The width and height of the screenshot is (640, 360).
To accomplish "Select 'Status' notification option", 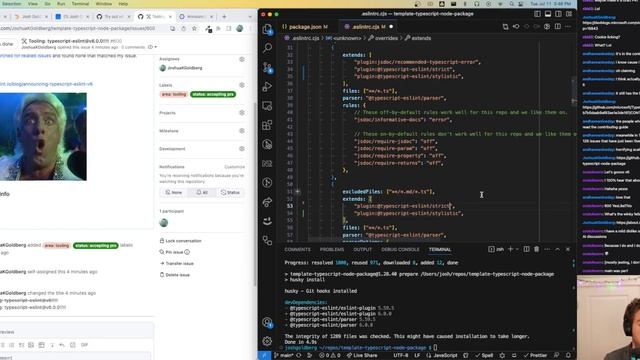I will [x=230, y=192].
